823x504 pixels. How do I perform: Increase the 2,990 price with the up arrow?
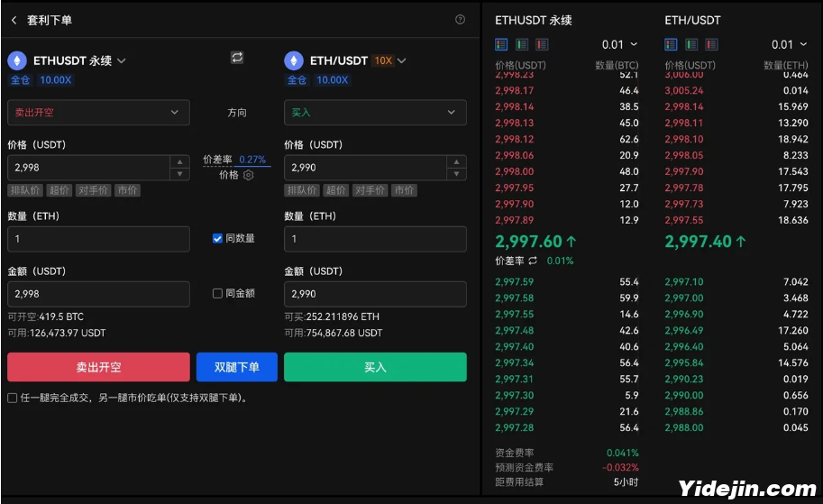pos(457,161)
